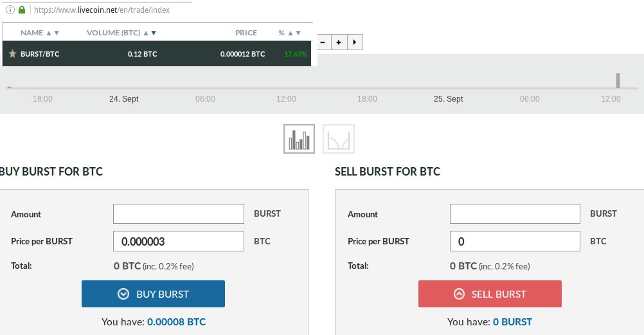Click the sell Total 0 BTC fee text

point(490,266)
